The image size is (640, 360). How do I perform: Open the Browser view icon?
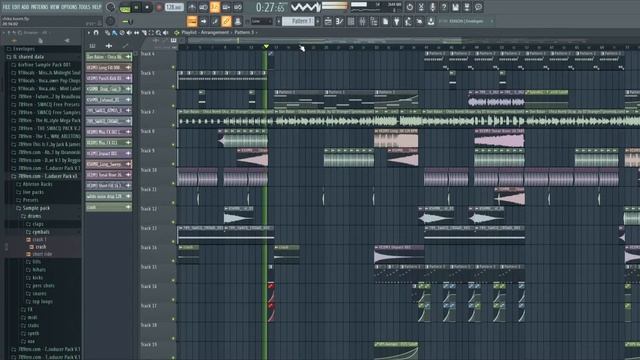373,21
